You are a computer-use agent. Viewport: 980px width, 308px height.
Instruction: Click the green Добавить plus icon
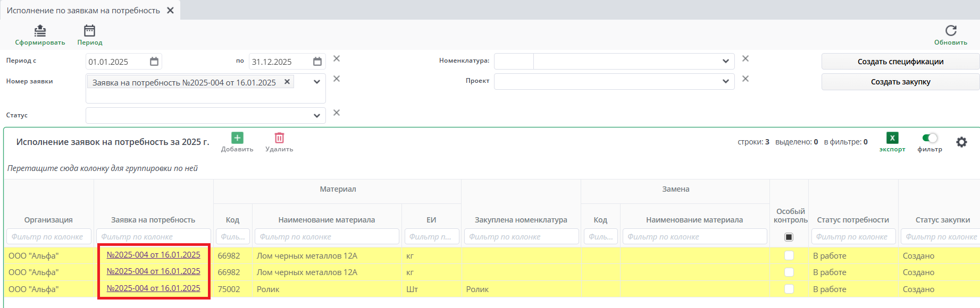pos(237,138)
